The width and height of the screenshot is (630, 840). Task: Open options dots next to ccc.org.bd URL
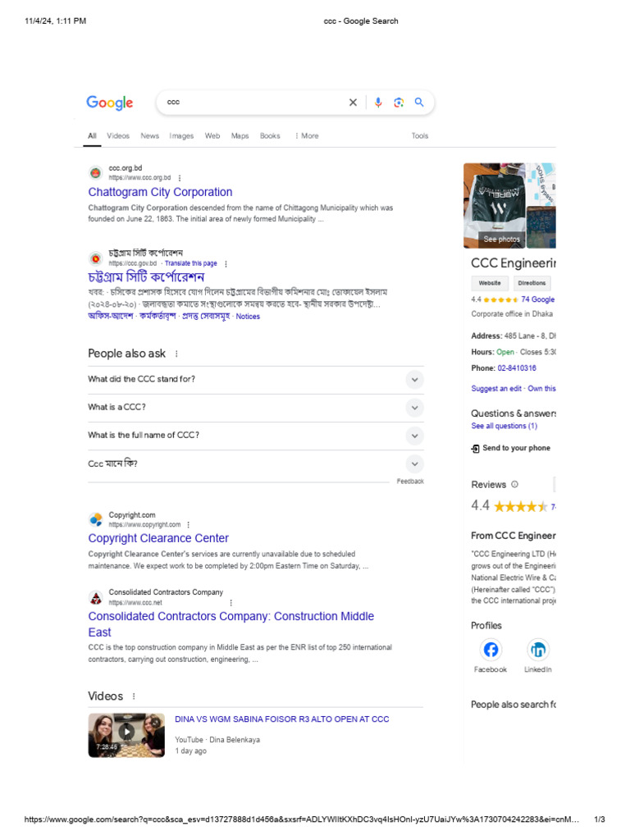point(180,178)
